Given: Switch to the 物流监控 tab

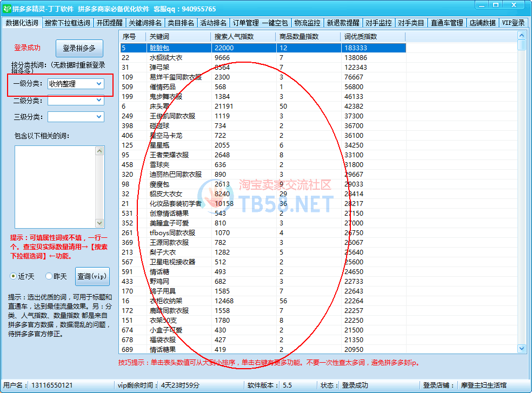Looking at the screenshot, I should (307, 23).
